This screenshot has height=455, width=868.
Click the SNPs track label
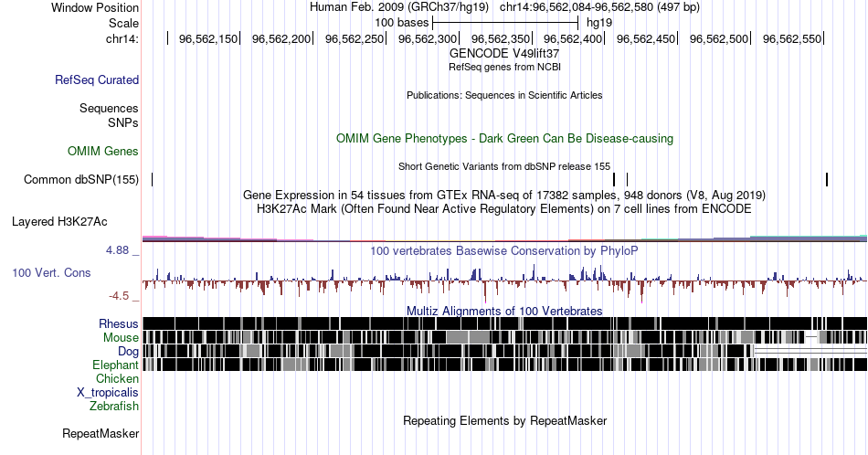pos(123,122)
